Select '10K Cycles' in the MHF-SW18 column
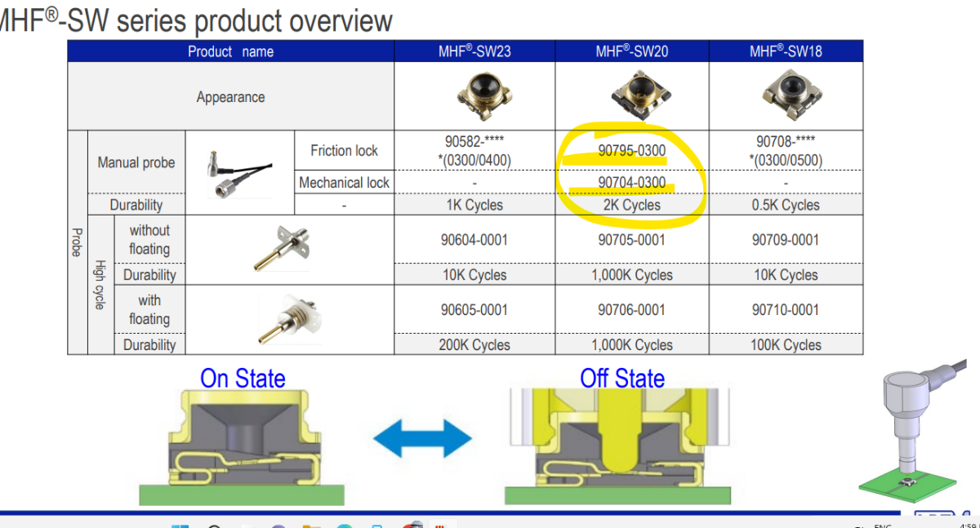Screen dimensions: 980x528 (786, 275)
